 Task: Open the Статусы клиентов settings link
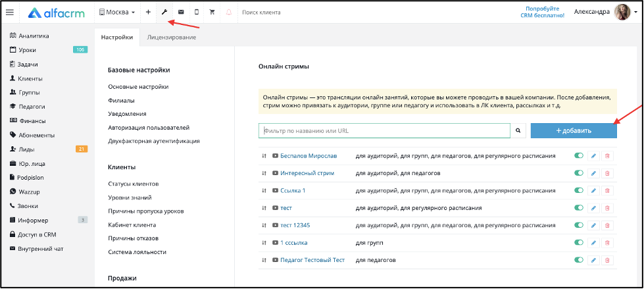pyautogui.click(x=133, y=184)
